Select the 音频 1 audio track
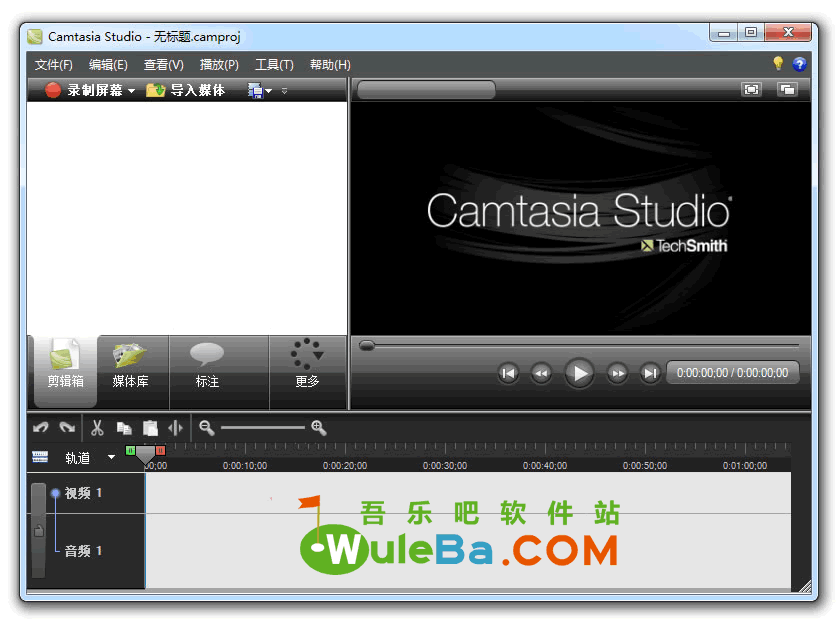The height and width of the screenshot is (629, 836). [x=83, y=551]
